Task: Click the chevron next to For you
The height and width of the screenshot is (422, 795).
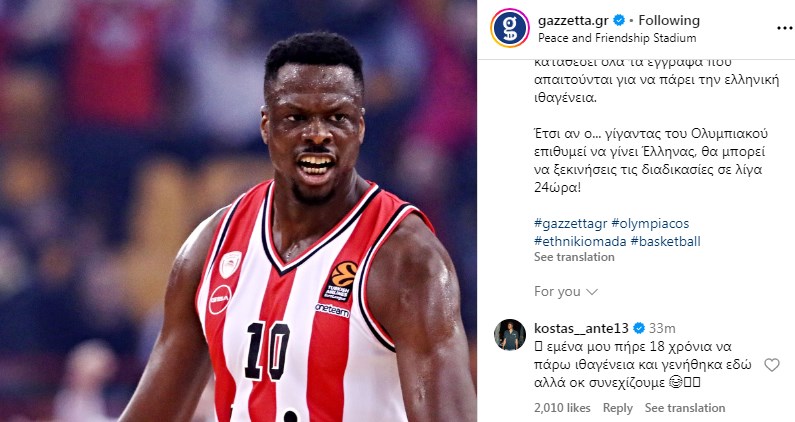Action: 592,292
